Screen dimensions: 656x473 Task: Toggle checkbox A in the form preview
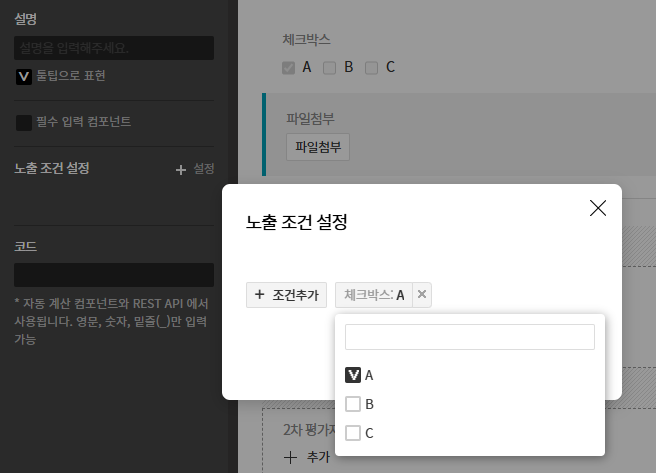(289, 68)
